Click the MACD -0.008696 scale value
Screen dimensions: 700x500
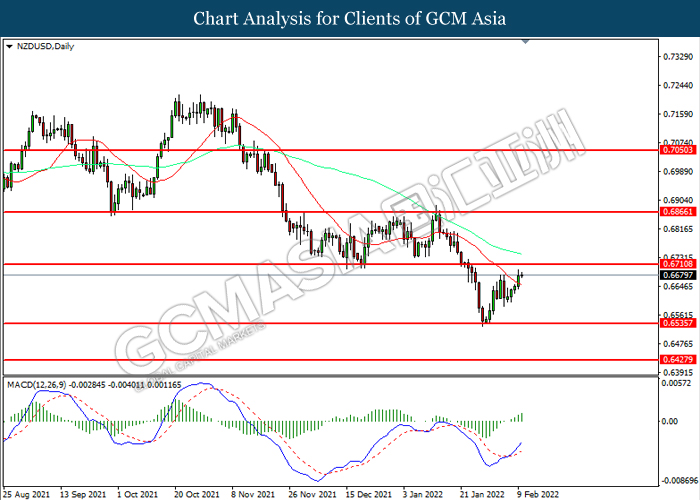[x=679, y=481]
